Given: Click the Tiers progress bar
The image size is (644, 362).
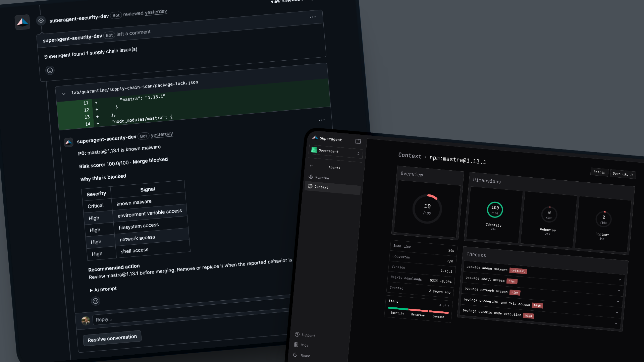Looking at the screenshot, I should click(x=418, y=310).
